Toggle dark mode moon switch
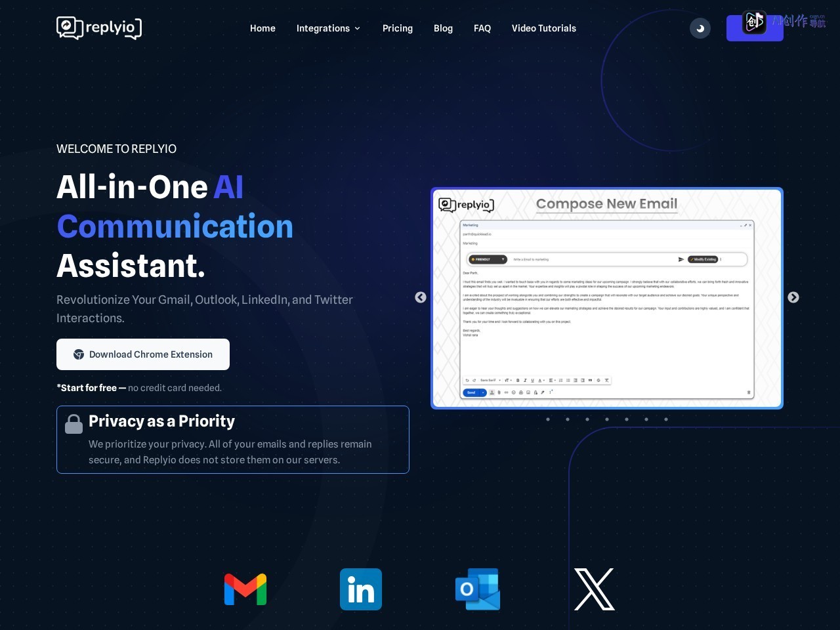The height and width of the screenshot is (630, 840). click(700, 28)
